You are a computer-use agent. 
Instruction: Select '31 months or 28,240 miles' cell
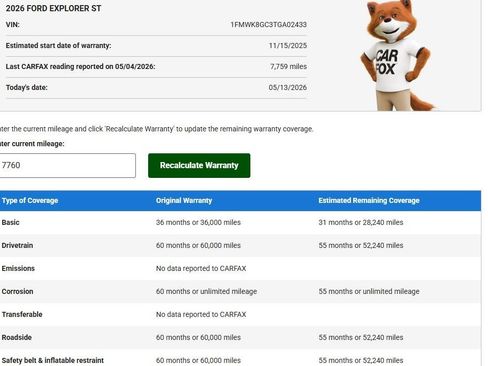pyautogui.click(x=361, y=222)
